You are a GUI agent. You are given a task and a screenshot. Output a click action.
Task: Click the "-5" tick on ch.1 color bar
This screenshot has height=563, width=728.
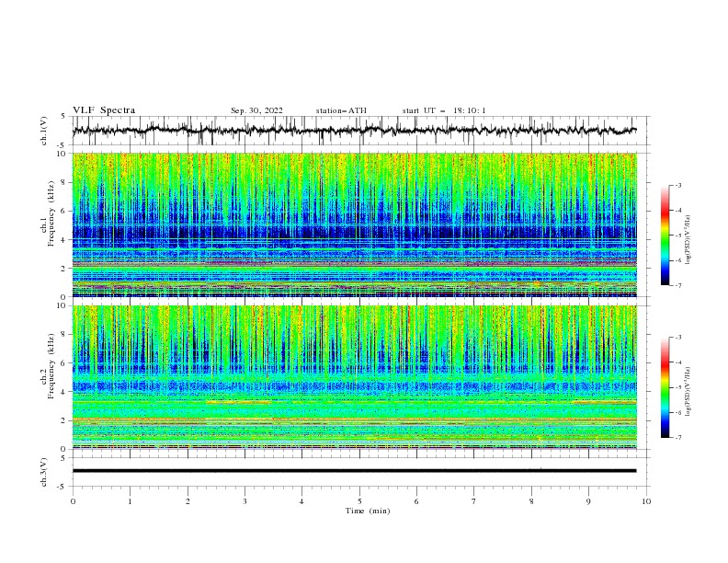[x=677, y=236]
